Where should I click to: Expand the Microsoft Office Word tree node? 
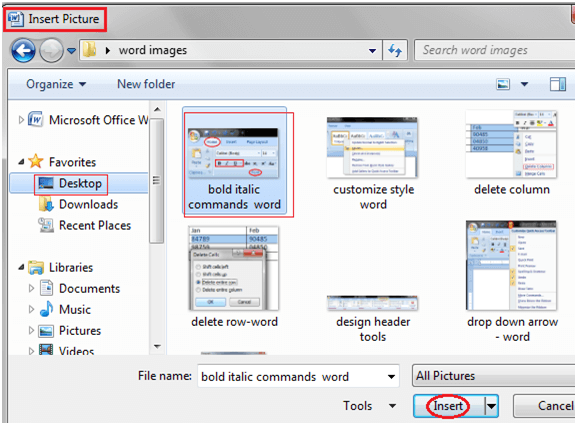point(21,120)
